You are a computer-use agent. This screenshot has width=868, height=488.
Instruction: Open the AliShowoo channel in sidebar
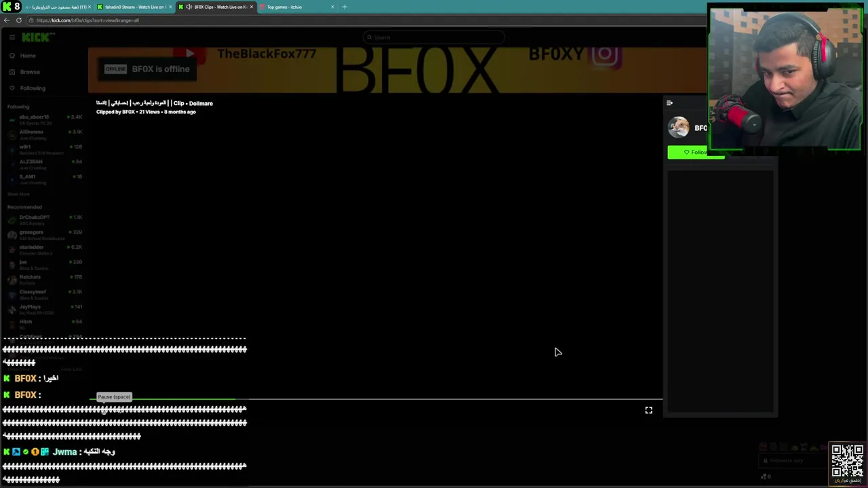click(44, 134)
